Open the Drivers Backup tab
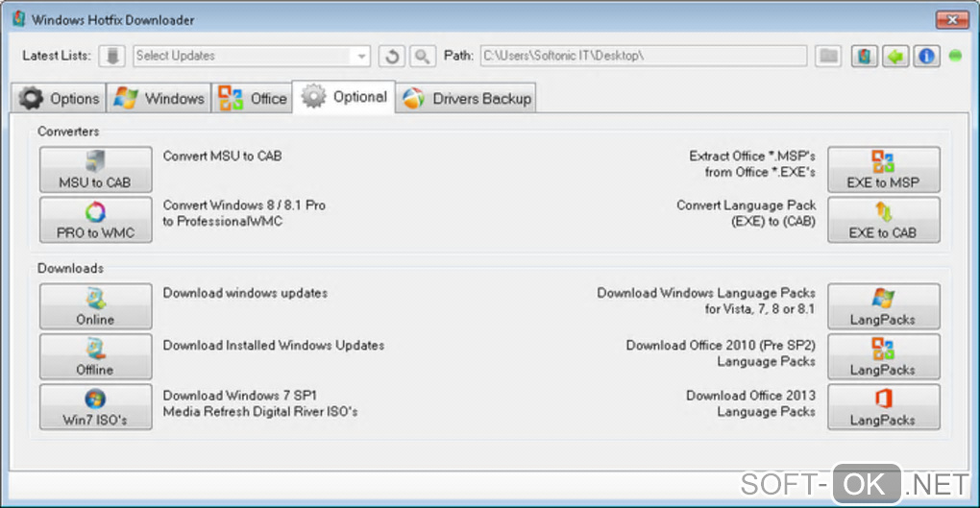The width and height of the screenshot is (980, 508). point(466,98)
